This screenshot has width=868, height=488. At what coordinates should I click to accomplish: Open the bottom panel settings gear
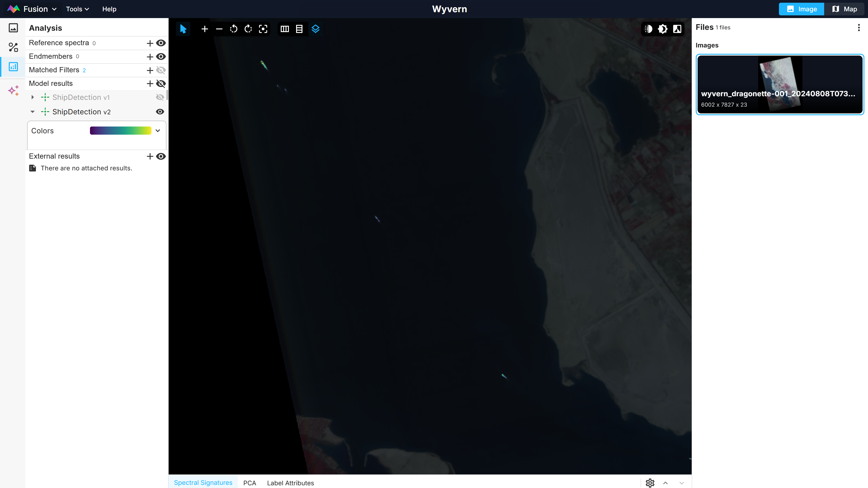(650, 483)
